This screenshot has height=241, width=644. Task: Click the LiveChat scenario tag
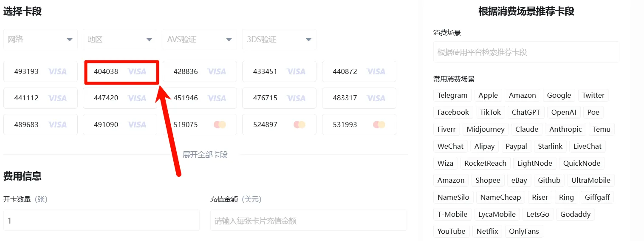(588, 146)
